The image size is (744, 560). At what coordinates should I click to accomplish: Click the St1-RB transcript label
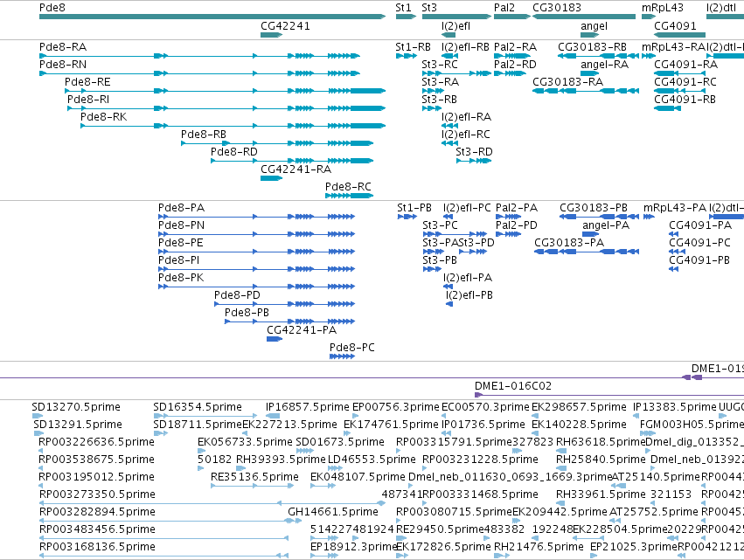pyautogui.click(x=414, y=47)
